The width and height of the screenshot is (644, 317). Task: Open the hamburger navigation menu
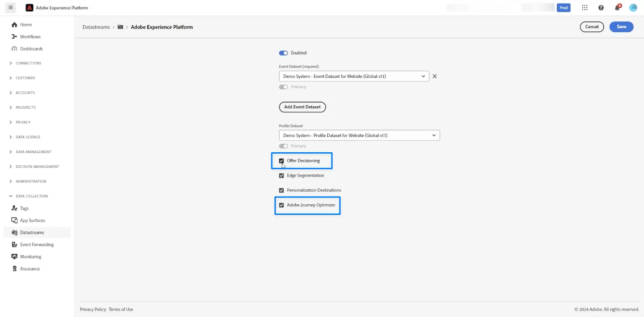[11, 8]
